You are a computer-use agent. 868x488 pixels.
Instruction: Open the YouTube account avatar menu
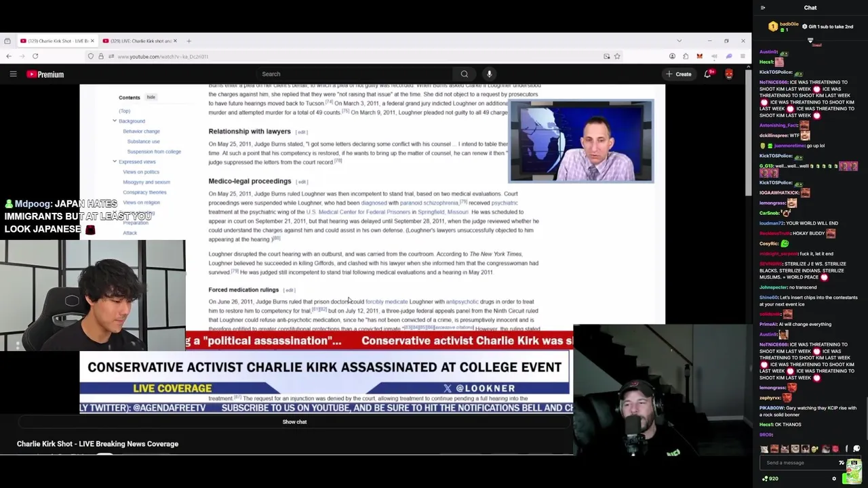click(x=729, y=74)
